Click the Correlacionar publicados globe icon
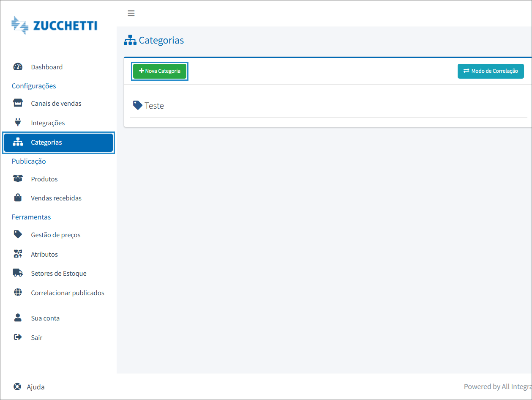The height and width of the screenshot is (400, 532). click(x=18, y=293)
